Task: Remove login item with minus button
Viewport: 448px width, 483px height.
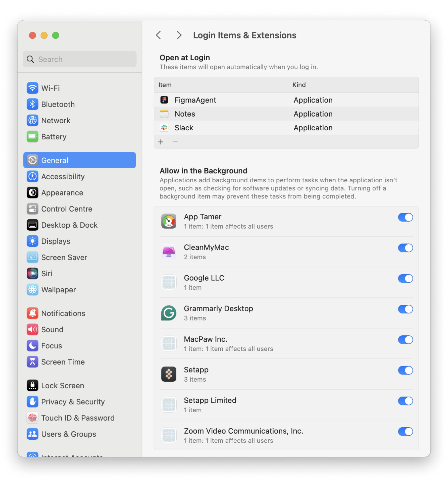Action: click(x=175, y=142)
